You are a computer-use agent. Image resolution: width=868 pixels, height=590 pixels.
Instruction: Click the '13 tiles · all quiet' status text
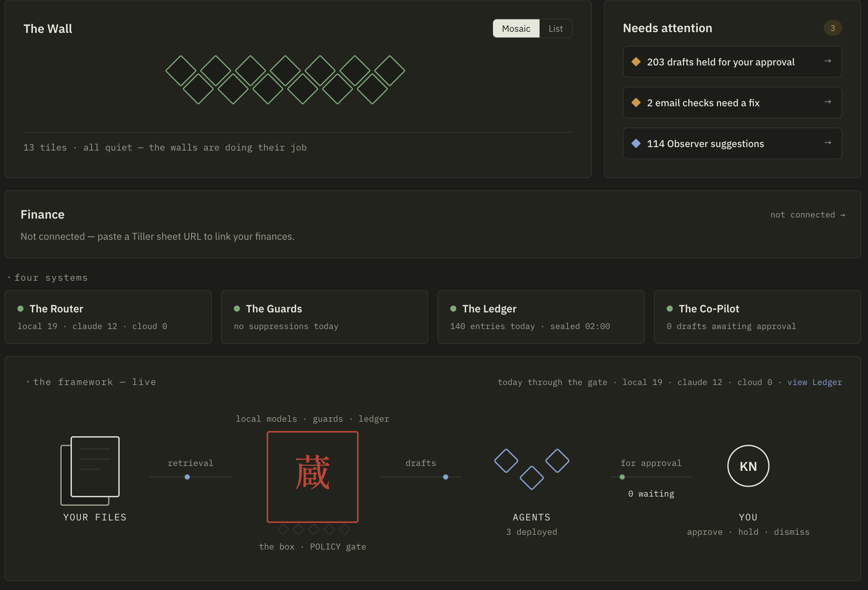(x=165, y=147)
